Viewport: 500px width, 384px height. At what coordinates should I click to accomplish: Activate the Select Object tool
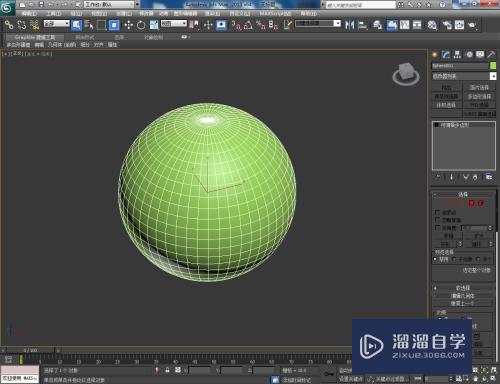(76, 25)
